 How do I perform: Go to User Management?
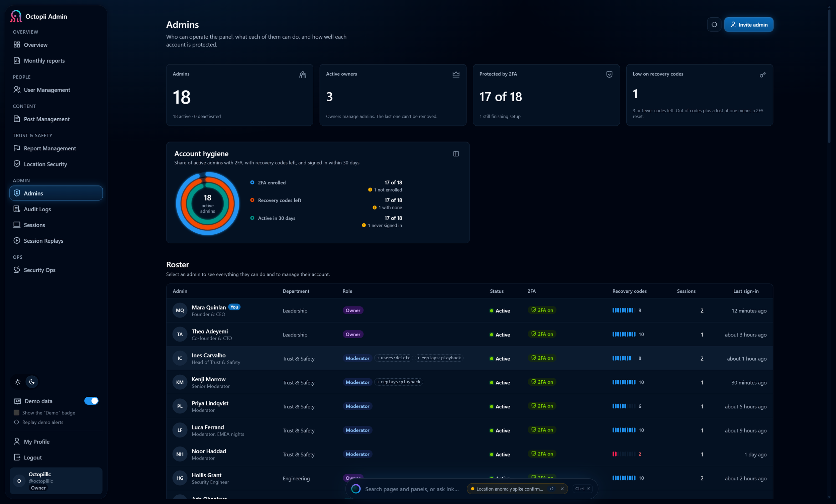(x=56, y=90)
